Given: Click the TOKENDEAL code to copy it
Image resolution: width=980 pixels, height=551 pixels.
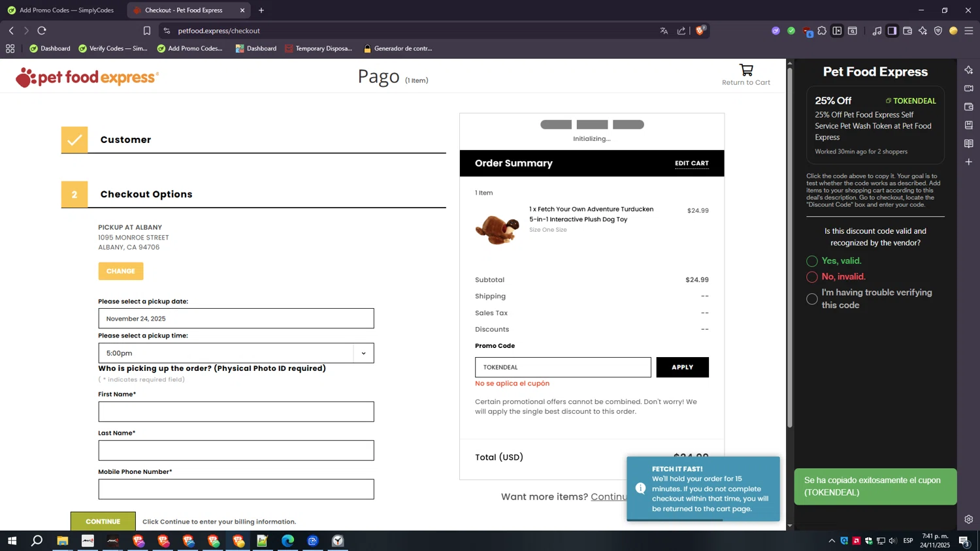Looking at the screenshot, I should tap(914, 101).
